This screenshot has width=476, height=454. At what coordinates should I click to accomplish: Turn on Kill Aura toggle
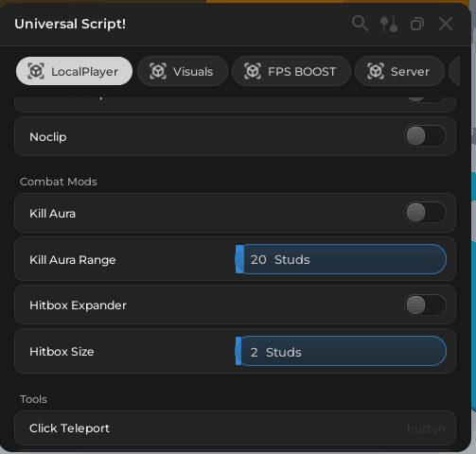pos(425,213)
